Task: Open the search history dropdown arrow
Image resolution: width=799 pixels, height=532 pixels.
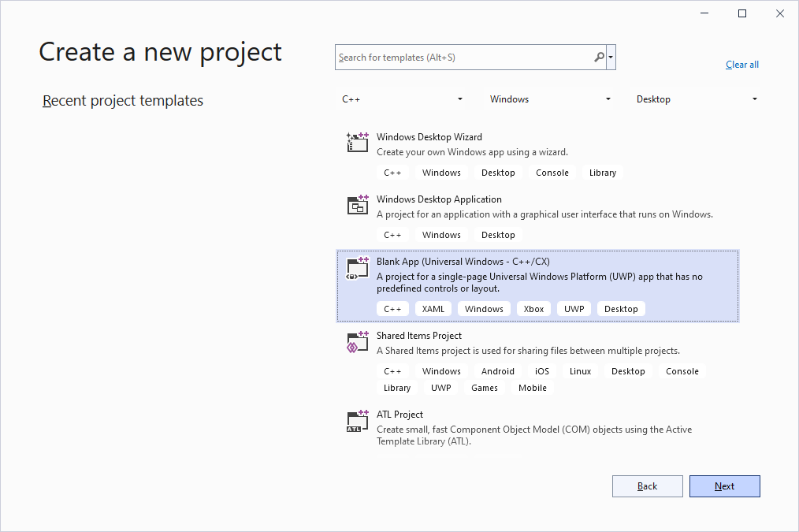Action: coord(611,58)
